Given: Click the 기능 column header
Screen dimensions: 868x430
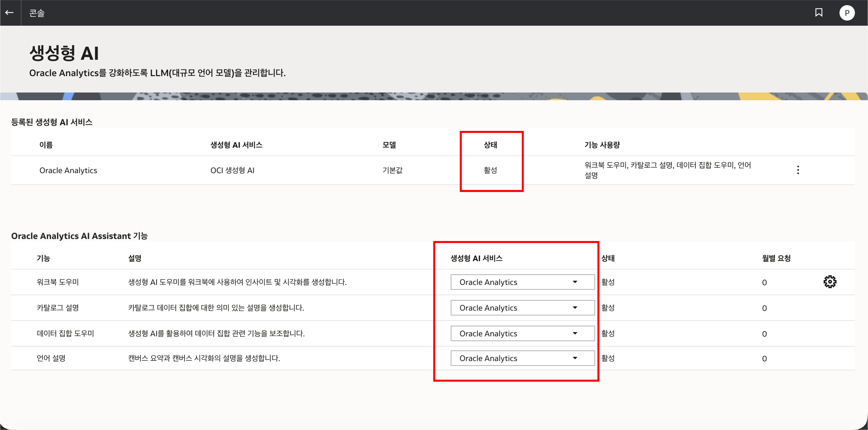Looking at the screenshot, I should tap(43, 258).
